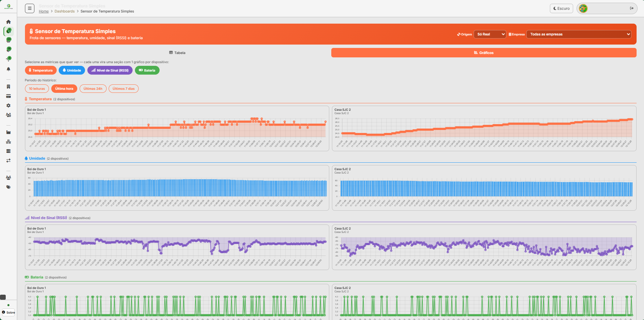Open the people group icon in sidebar
Screen dimensions: 644x320
click(x=8, y=178)
